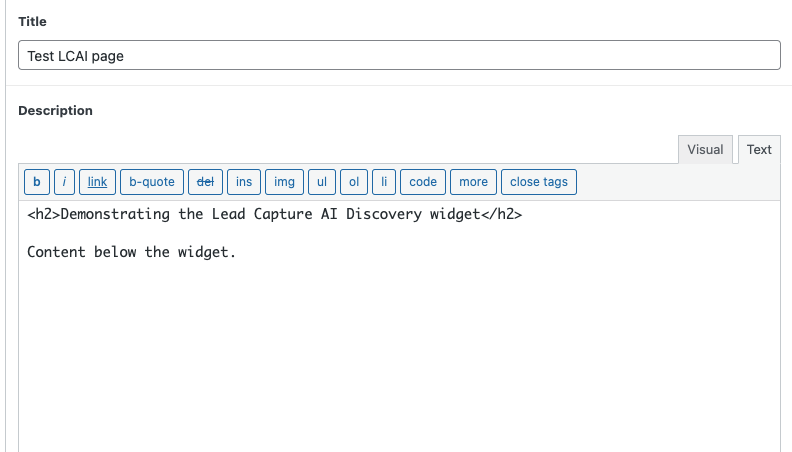Insert an image with the img button
The image size is (792, 452).
284,182
